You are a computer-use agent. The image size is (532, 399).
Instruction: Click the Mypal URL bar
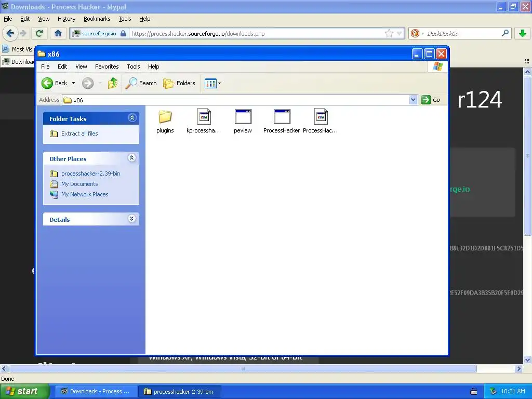coord(257,34)
